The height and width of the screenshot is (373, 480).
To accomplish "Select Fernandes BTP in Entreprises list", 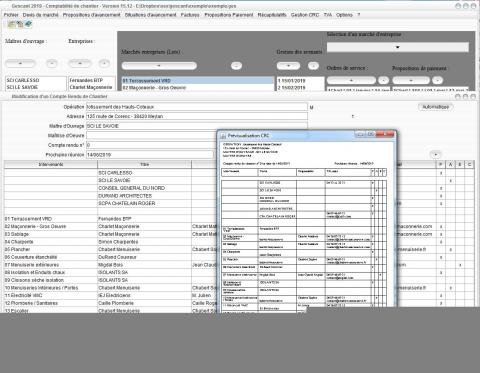I will 92,80.
